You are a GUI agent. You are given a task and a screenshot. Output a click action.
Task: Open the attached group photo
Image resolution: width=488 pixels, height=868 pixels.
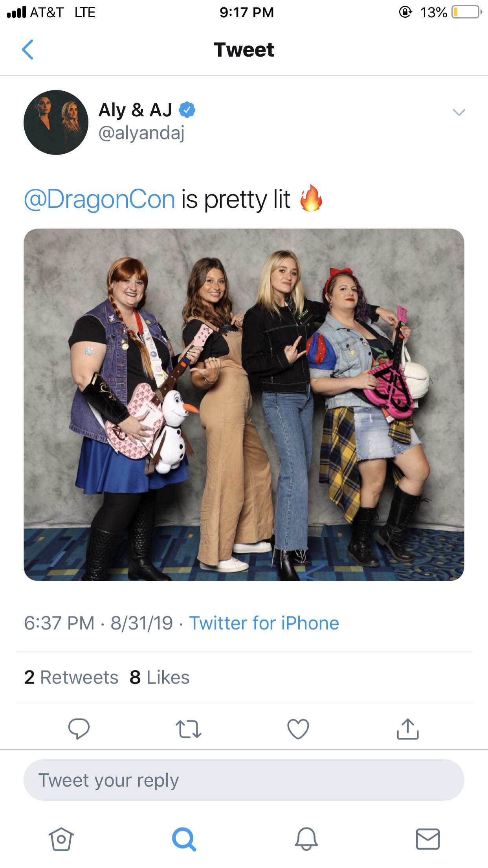pos(244,405)
